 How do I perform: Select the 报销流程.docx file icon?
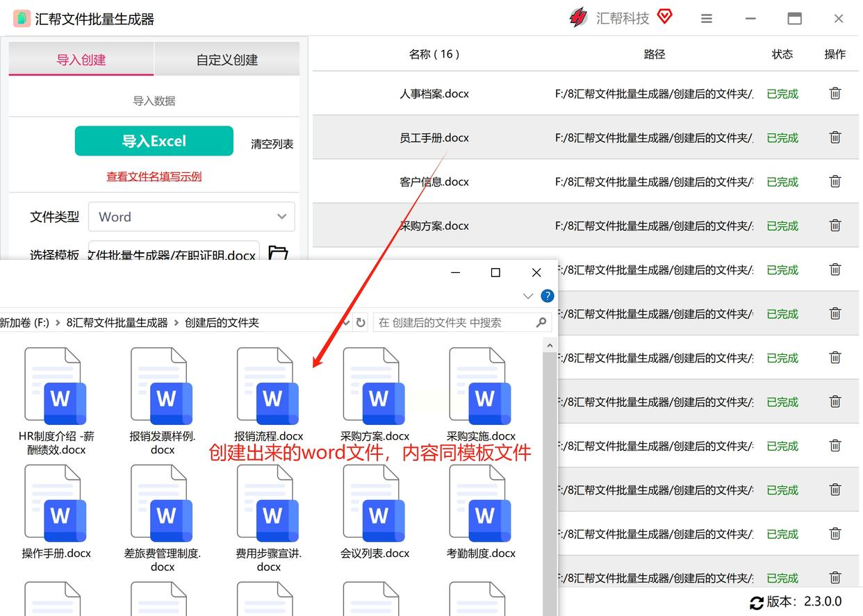(x=268, y=386)
